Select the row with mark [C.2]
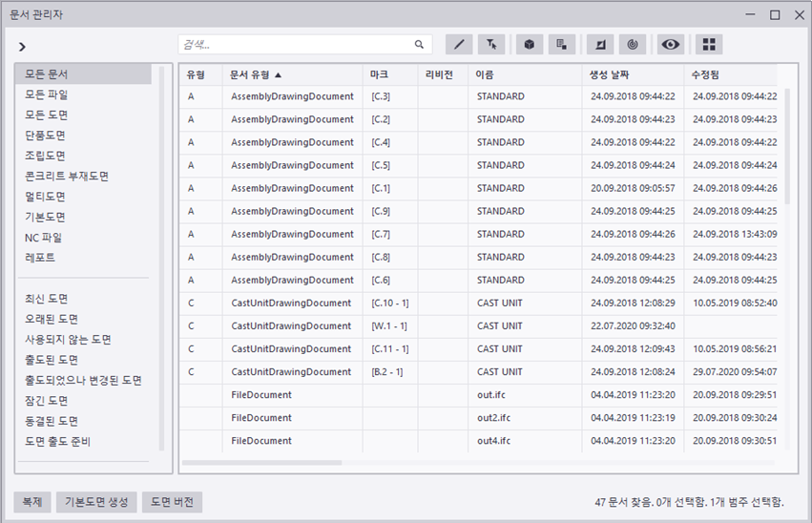812x523 pixels. click(478, 119)
